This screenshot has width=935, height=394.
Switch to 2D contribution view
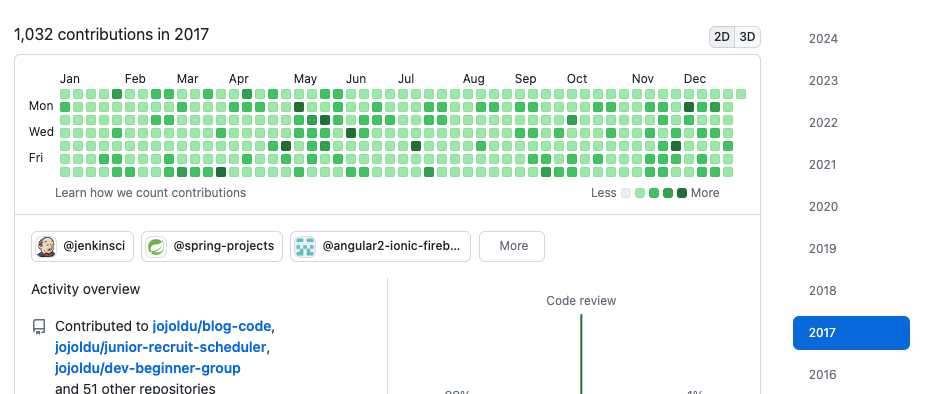point(722,37)
